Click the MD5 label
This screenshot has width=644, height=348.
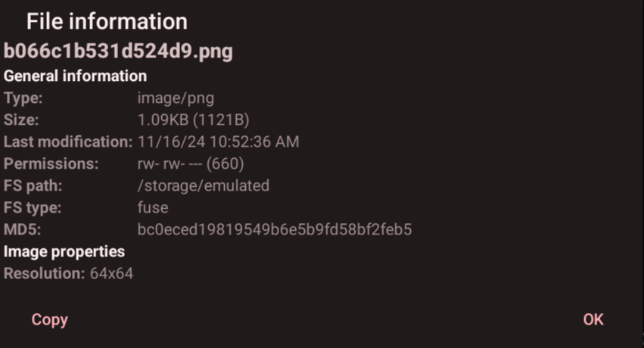point(20,229)
